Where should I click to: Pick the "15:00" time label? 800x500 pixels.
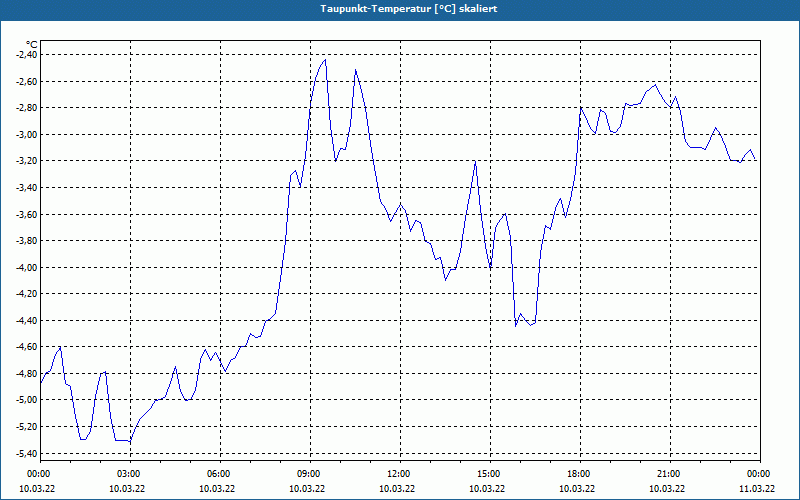490,474
